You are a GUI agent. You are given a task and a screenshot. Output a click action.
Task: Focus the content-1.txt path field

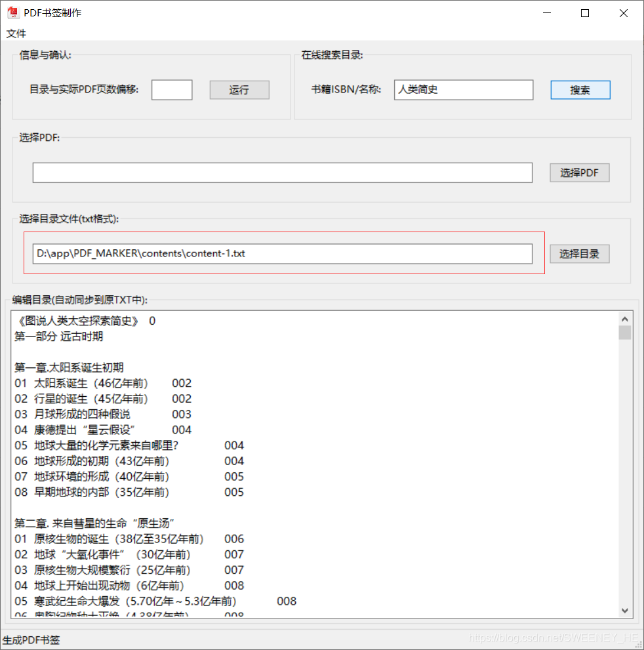[283, 254]
